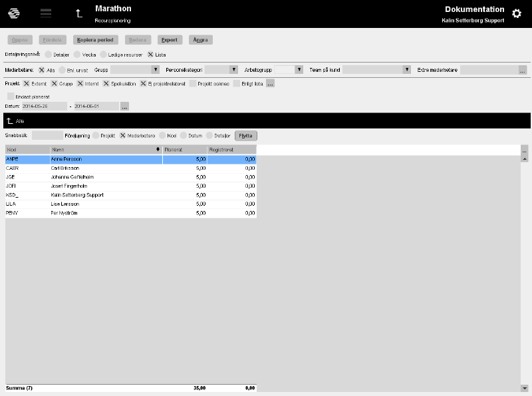Click the Kopiera period button
This screenshot has height=396, width=532.
click(x=95, y=40)
